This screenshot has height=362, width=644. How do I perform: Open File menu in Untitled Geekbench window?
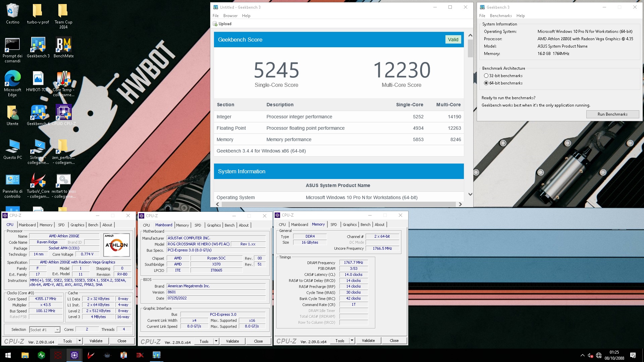216,16
